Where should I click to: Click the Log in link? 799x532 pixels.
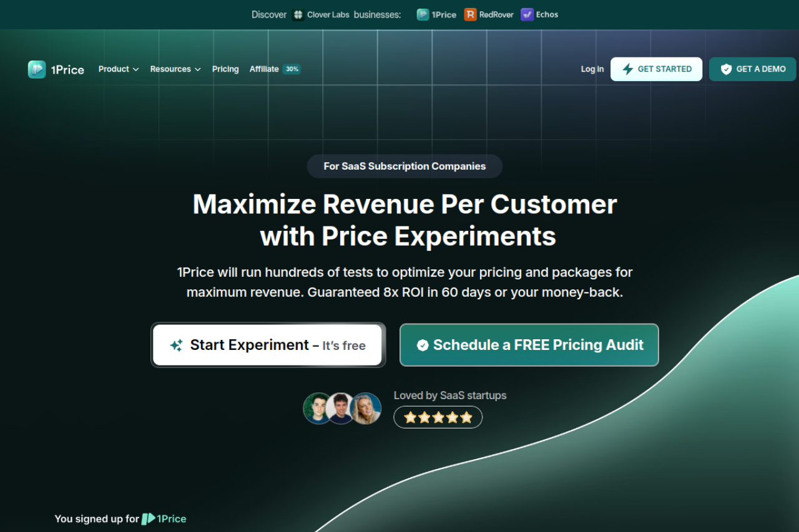(592, 69)
